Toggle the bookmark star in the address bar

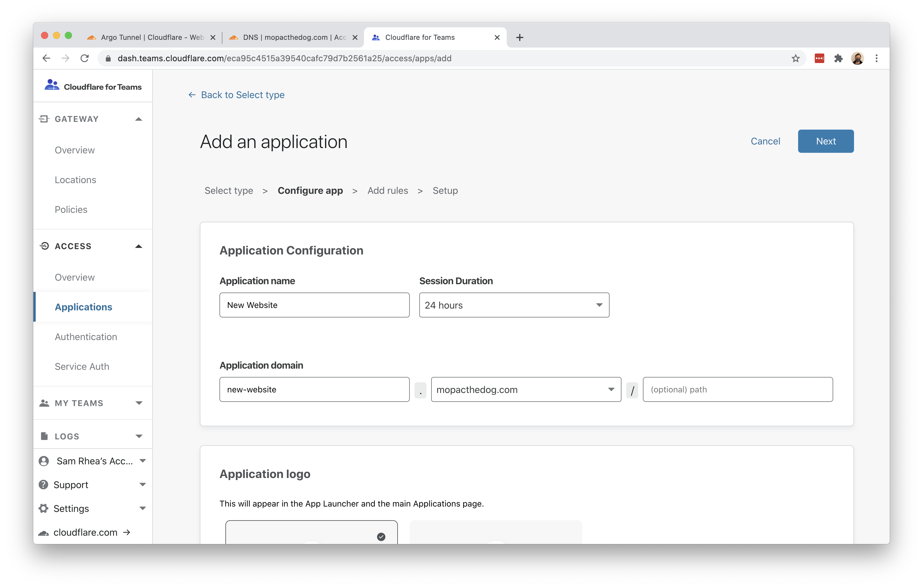pyautogui.click(x=795, y=58)
